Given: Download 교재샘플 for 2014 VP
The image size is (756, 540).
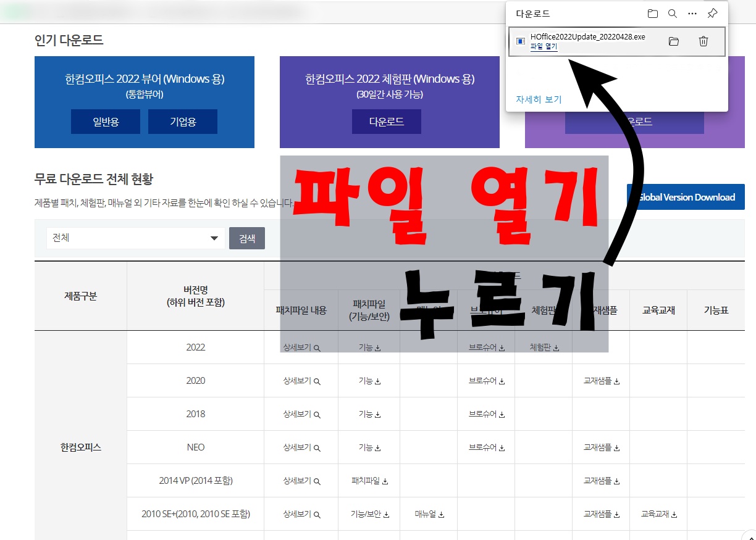Looking at the screenshot, I should 602,481.
